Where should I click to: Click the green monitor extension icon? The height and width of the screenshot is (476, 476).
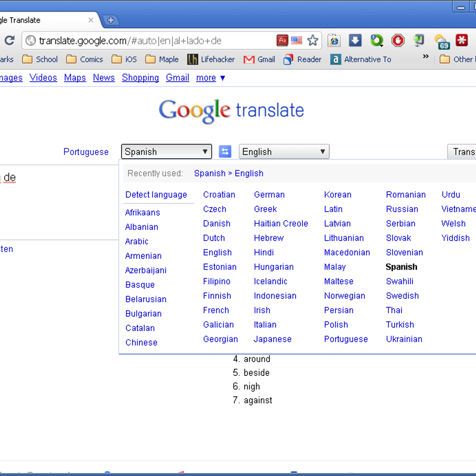(x=419, y=40)
